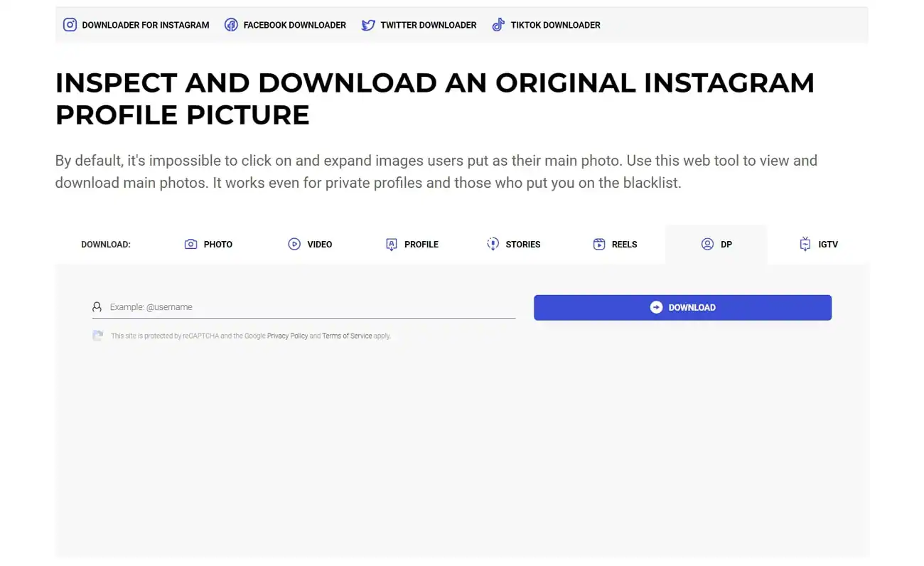Click the TV icon beside IGTV
924x566 pixels.
[805, 244]
